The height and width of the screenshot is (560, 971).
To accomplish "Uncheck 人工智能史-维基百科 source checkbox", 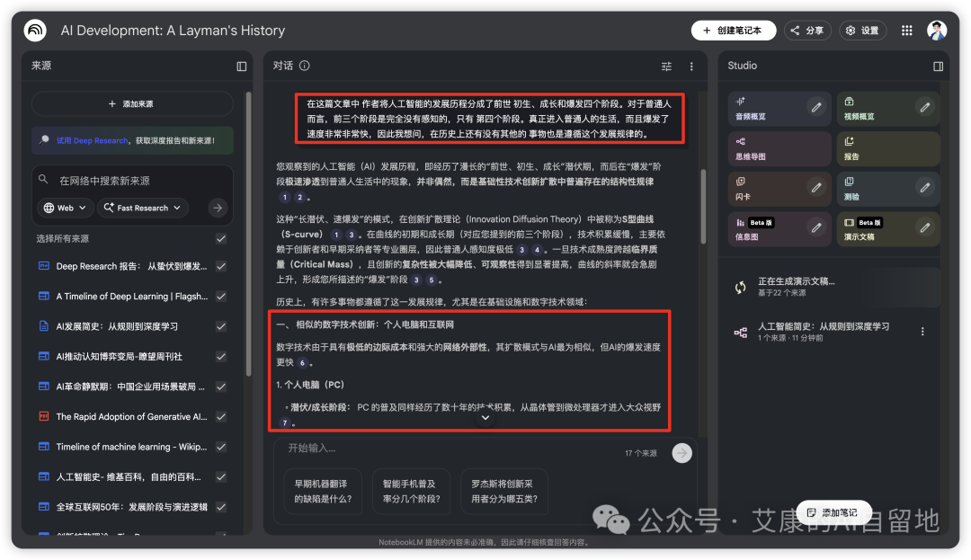I will (x=221, y=477).
